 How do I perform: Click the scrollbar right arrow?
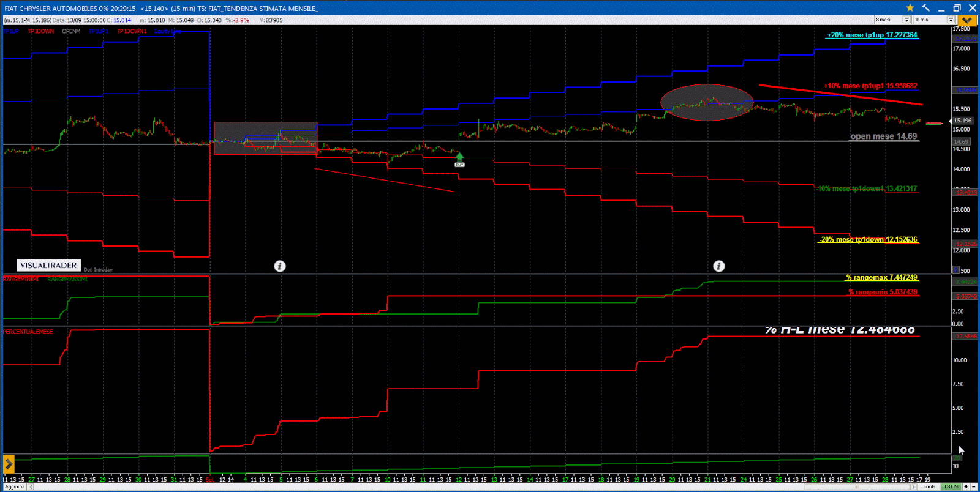point(913,487)
